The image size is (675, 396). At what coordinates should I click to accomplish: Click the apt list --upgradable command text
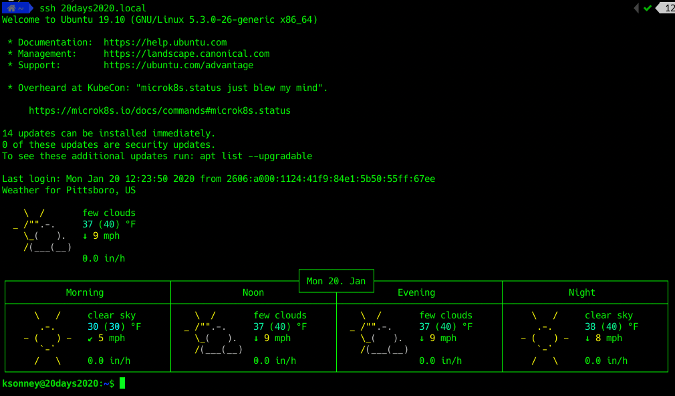pyautogui.click(x=256, y=156)
